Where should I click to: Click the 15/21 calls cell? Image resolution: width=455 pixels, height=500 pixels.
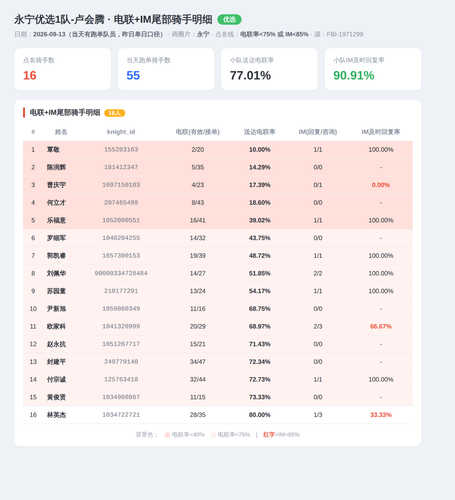(198, 344)
